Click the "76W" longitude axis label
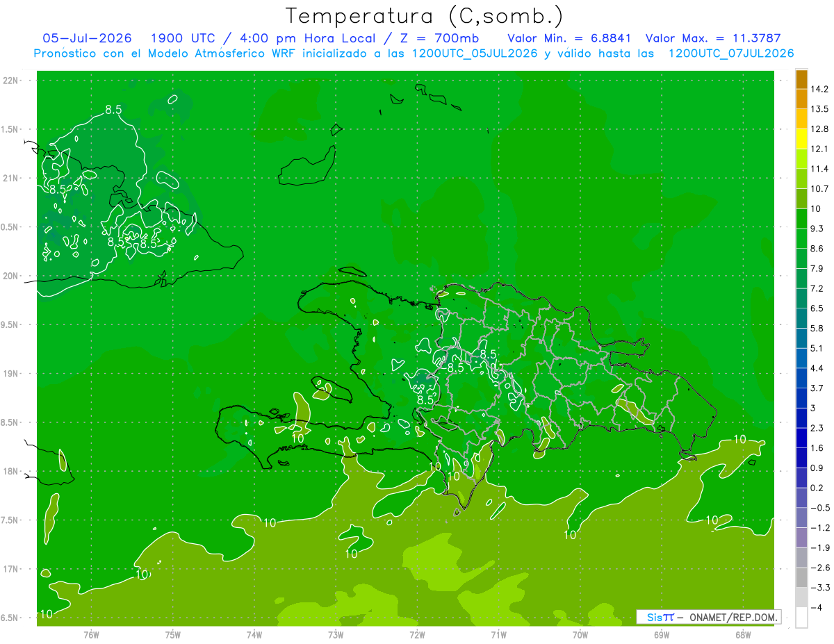 91,634
